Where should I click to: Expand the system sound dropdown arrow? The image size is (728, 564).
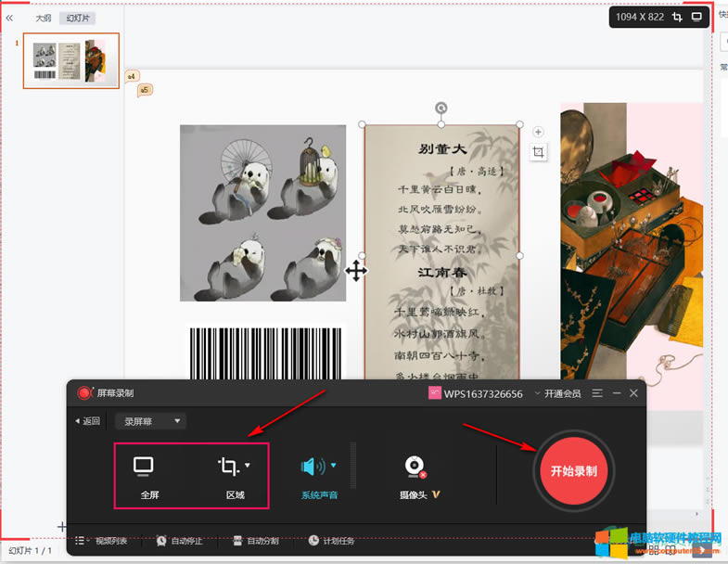tap(334, 465)
